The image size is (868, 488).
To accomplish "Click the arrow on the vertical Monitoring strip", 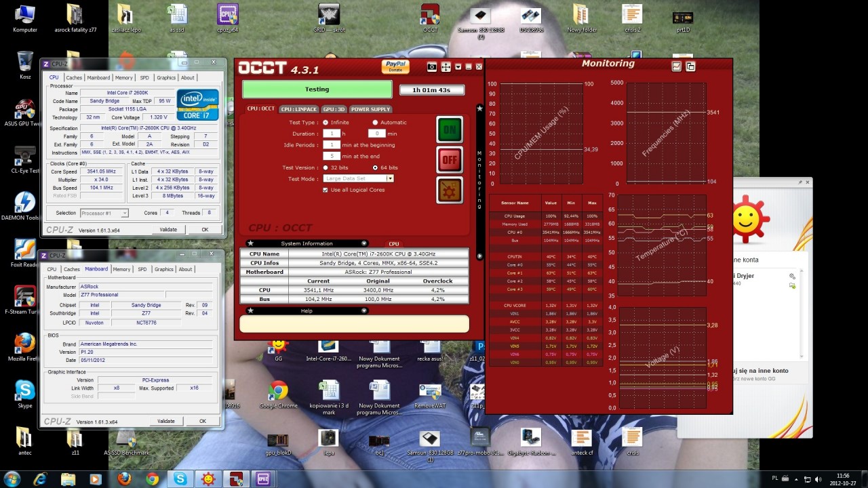I will tap(479, 256).
